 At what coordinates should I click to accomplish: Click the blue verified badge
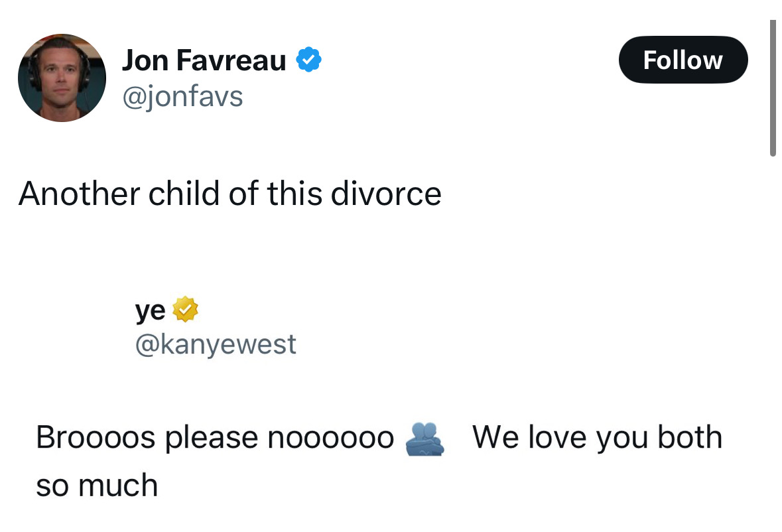tap(308, 60)
